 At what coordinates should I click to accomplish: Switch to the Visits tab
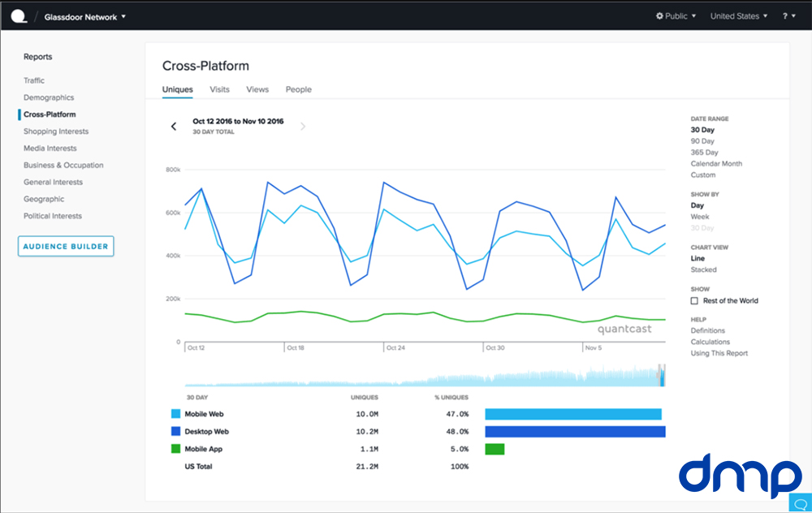pyautogui.click(x=219, y=89)
